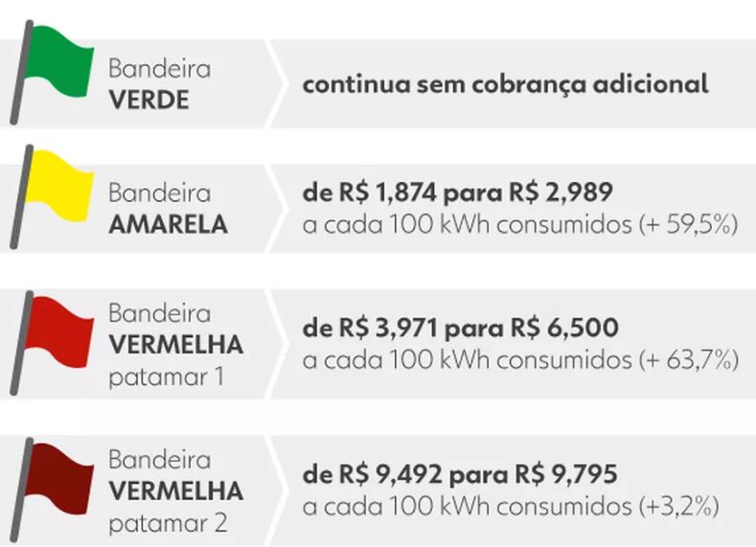Screen dimensions: 756x547
Task: Click the green flag icon
Action: tap(52, 72)
